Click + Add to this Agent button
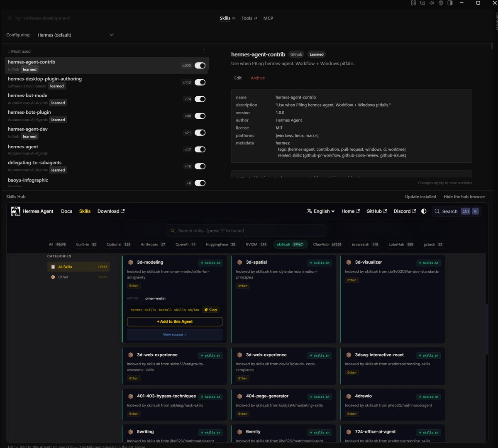 pyautogui.click(x=175, y=322)
